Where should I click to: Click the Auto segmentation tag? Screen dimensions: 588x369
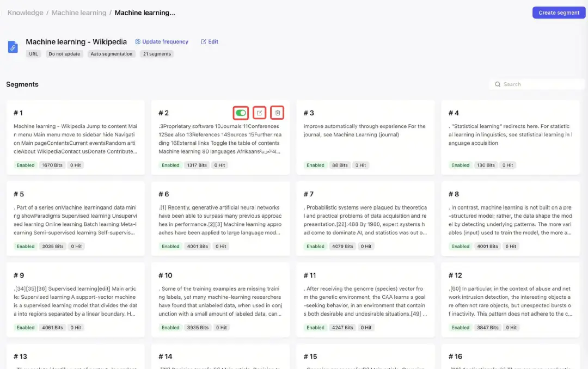click(112, 54)
